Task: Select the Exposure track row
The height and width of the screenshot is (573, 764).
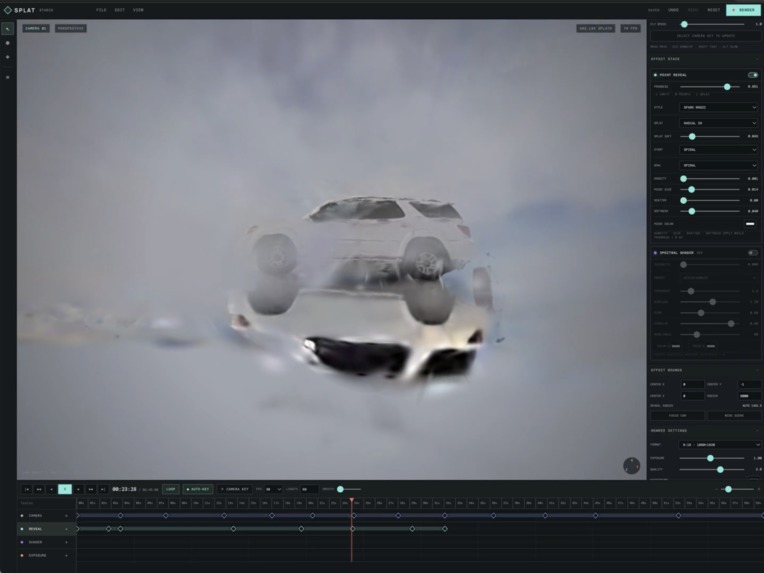Action: tap(47, 555)
